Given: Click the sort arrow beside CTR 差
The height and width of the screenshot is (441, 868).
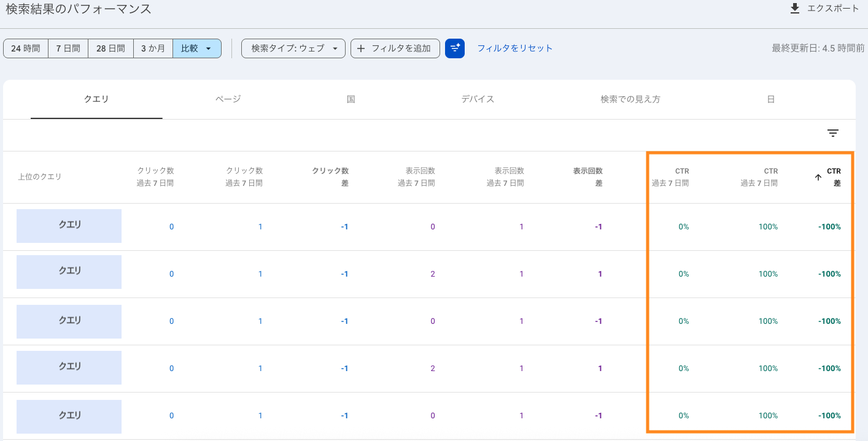Looking at the screenshot, I should [818, 177].
